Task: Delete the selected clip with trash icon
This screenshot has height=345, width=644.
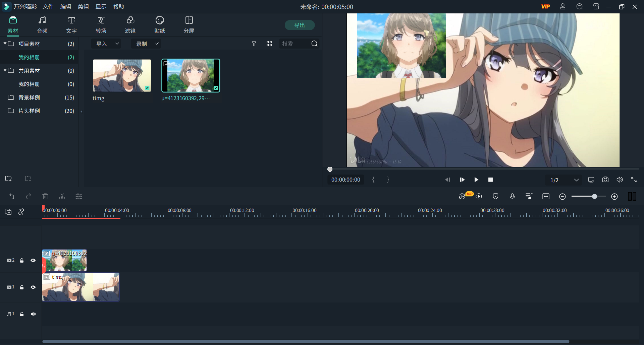Action: pyautogui.click(x=45, y=197)
